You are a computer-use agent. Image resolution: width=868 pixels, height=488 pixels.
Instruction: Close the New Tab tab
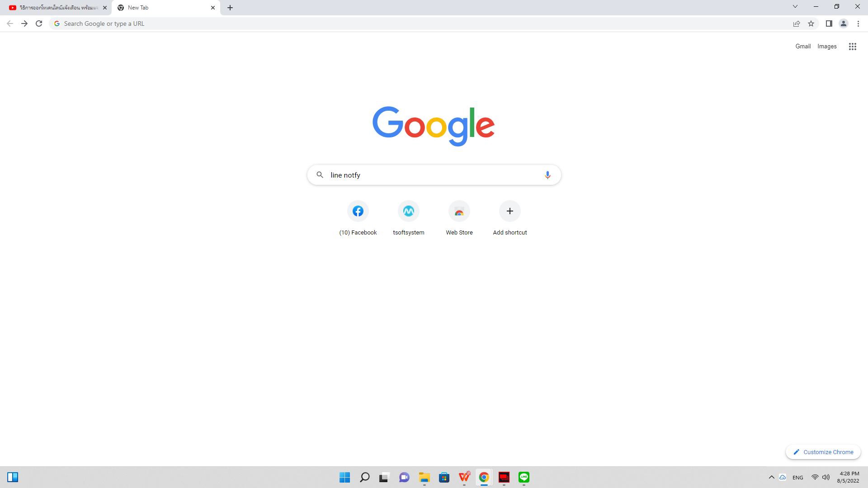tap(213, 8)
